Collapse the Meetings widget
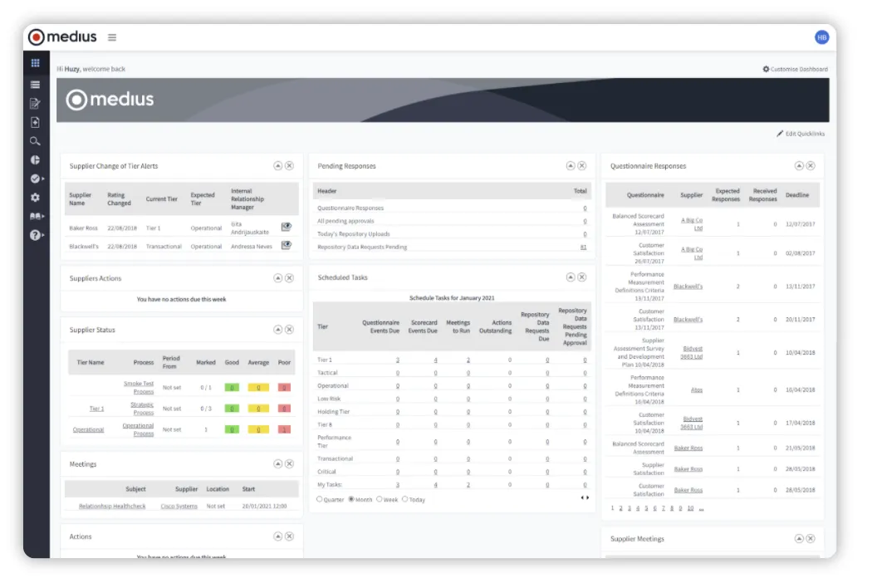 pyautogui.click(x=277, y=464)
